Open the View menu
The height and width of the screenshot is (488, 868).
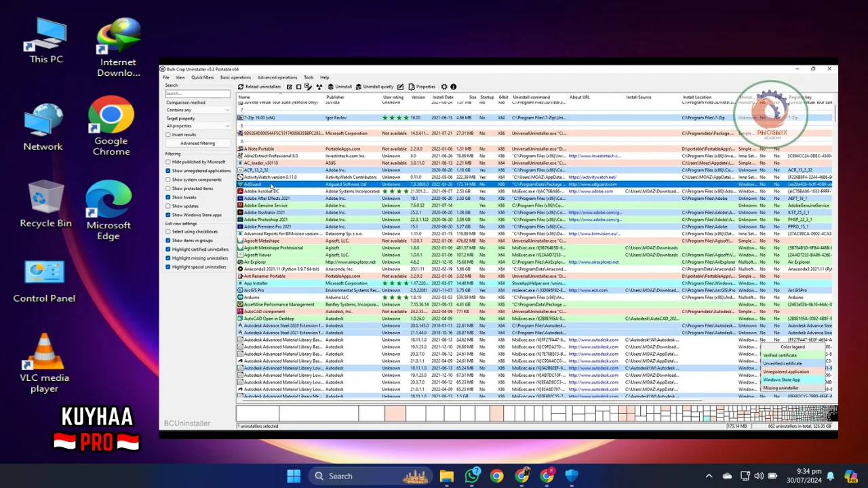click(x=180, y=77)
